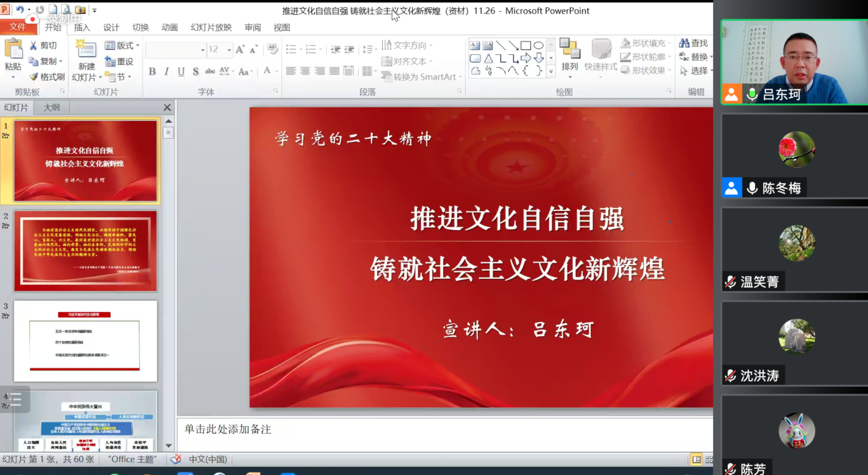Switch to the Insert (插入) ribbon tab

[82, 27]
